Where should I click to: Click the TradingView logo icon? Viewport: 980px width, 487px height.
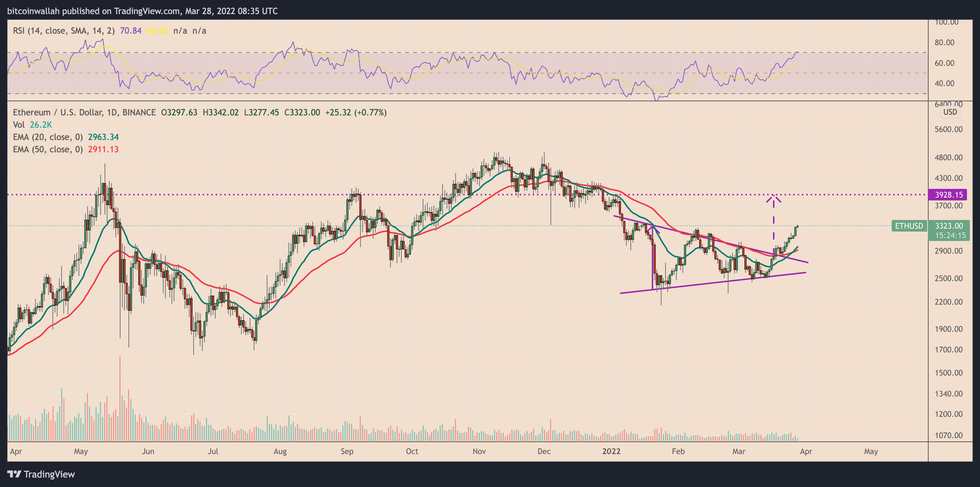(x=14, y=474)
